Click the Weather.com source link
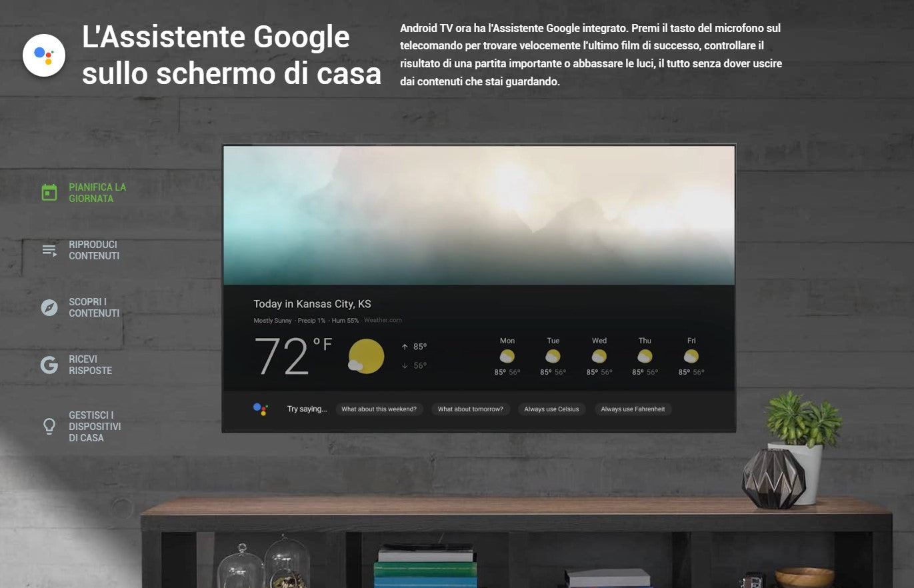 pos(383,321)
